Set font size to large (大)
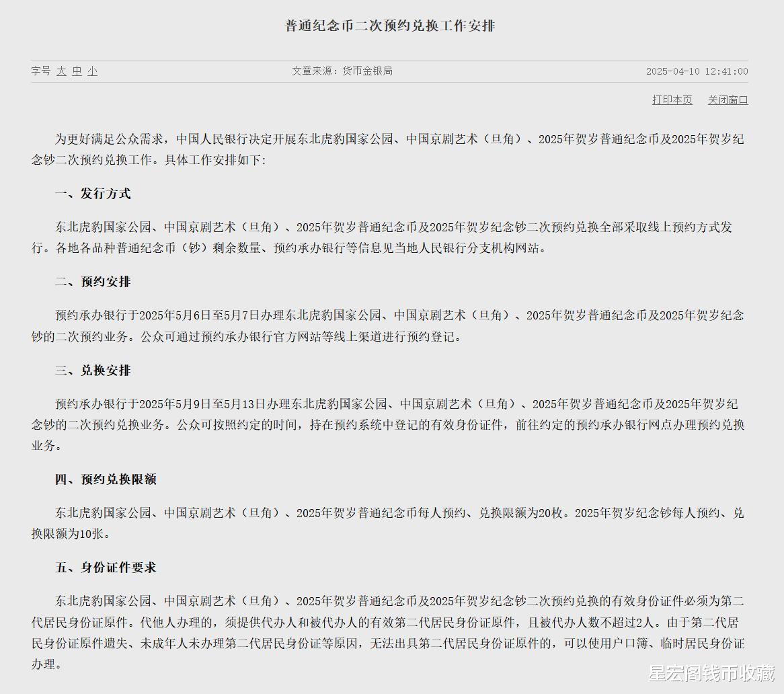 pyautogui.click(x=61, y=71)
